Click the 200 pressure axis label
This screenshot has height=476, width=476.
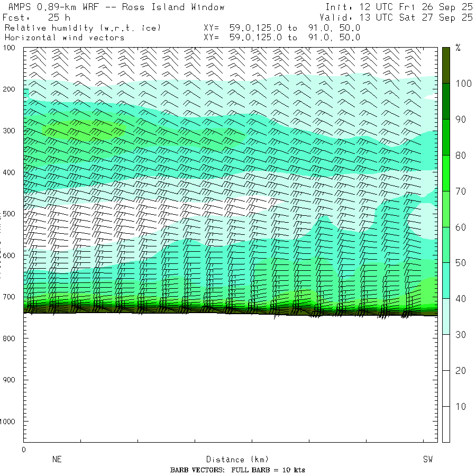coord(9,89)
